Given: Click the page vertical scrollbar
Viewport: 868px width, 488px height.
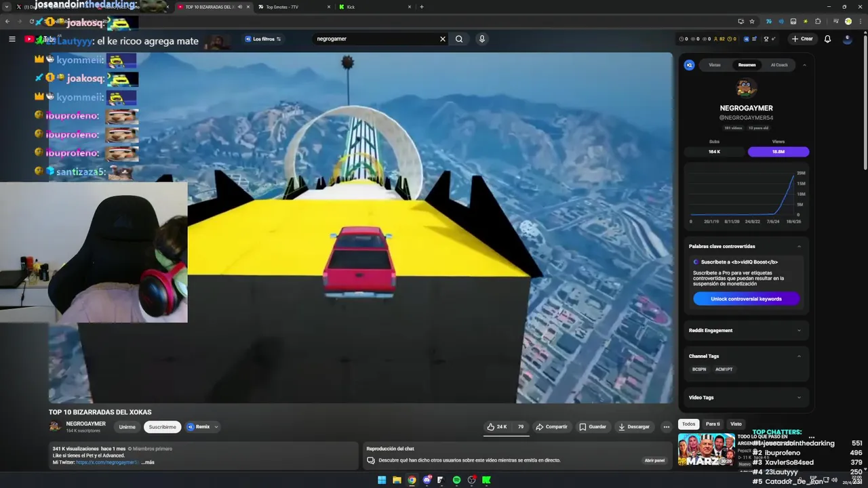Looking at the screenshot, I should pyautogui.click(x=865, y=102).
